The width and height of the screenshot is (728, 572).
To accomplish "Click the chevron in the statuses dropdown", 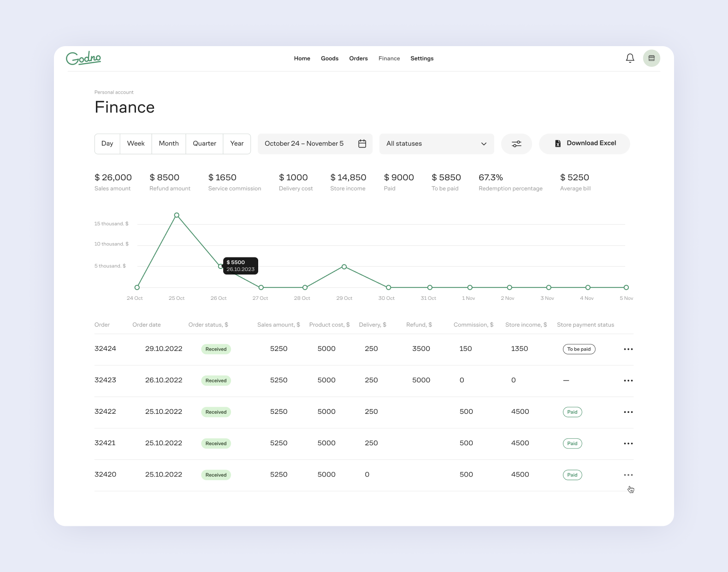I will point(484,144).
